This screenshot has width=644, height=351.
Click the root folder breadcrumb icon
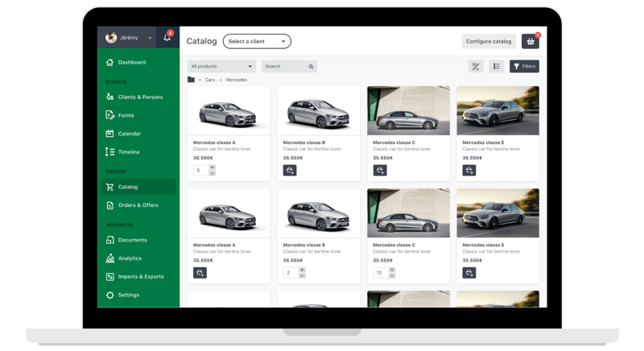click(x=191, y=80)
